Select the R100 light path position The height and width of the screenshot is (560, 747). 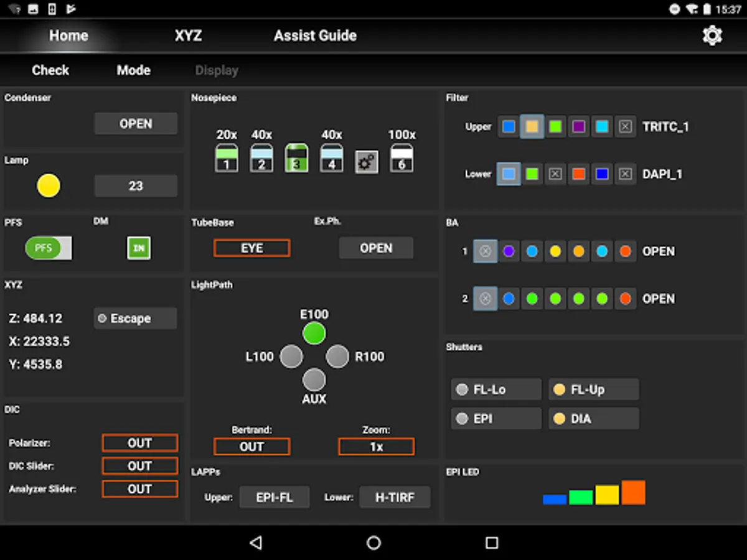(337, 356)
